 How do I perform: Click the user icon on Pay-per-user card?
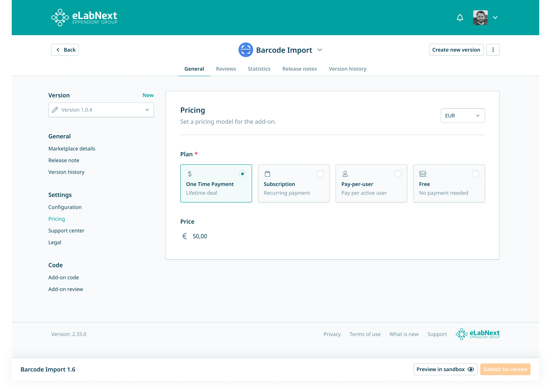tap(345, 174)
